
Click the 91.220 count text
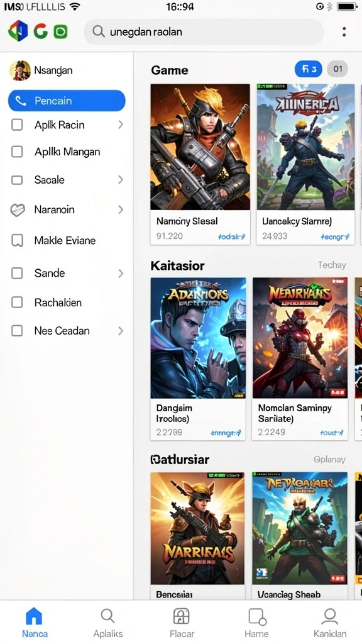pos(170,236)
